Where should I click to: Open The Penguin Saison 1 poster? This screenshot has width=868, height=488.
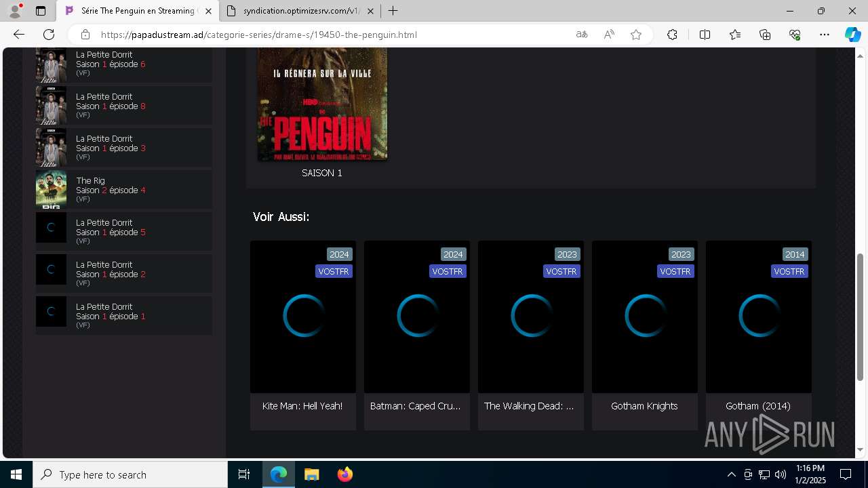coord(322,104)
